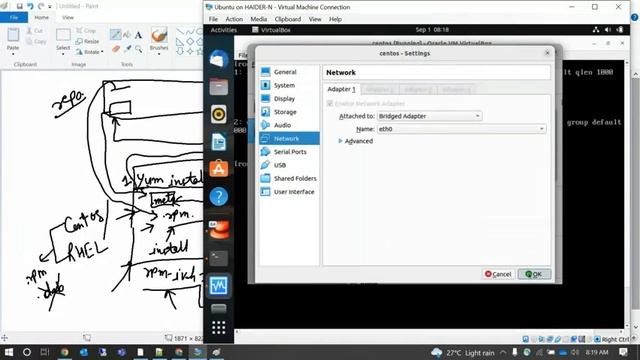Click OK in centos Settings
Screen dimensions: 640x360
[x=534, y=274]
